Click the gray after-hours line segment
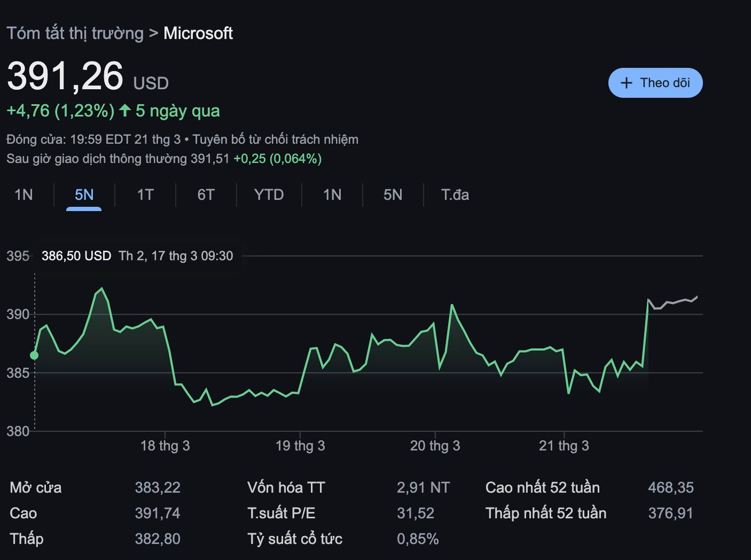The height and width of the screenshot is (560, 751). coord(673,303)
